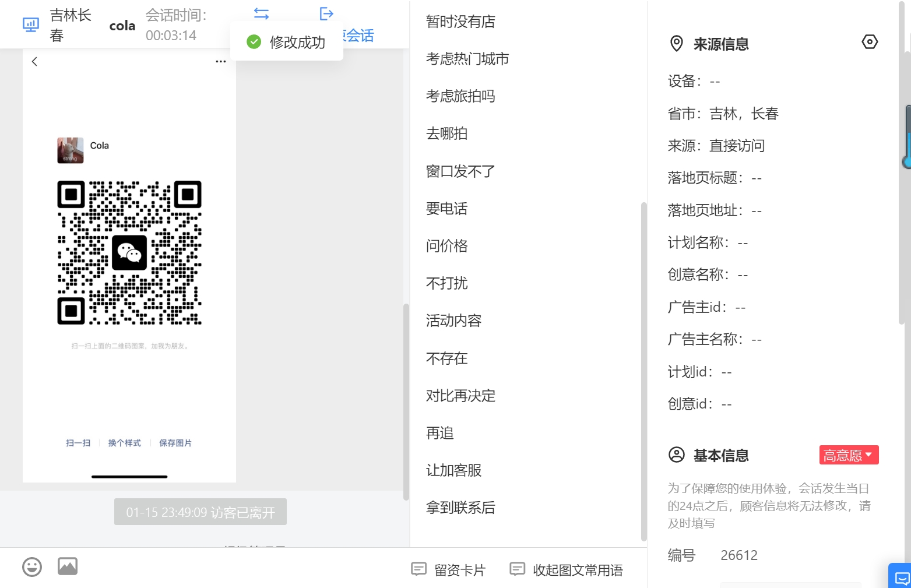
Task: Select quick reply 活动内容
Action: click(x=453, y=321)
